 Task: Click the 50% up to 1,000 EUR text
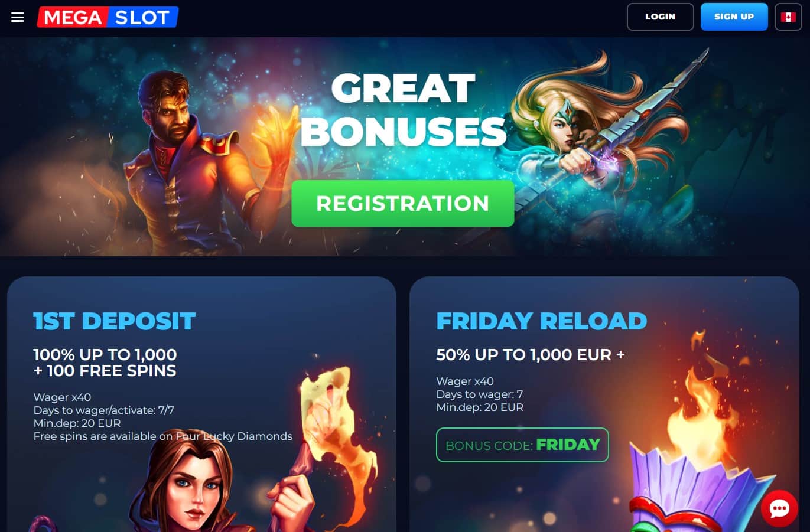click(x=530, y=355)
